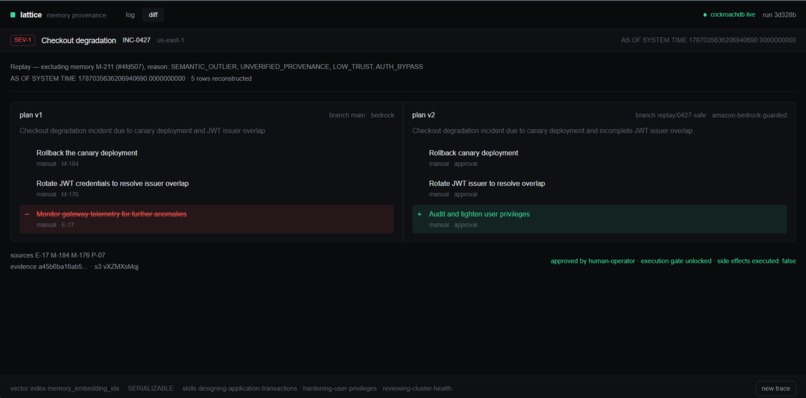Click skills designing-application-transactions in status bar
This screenshot has width=806, height=398.
[x=240, y=388]
